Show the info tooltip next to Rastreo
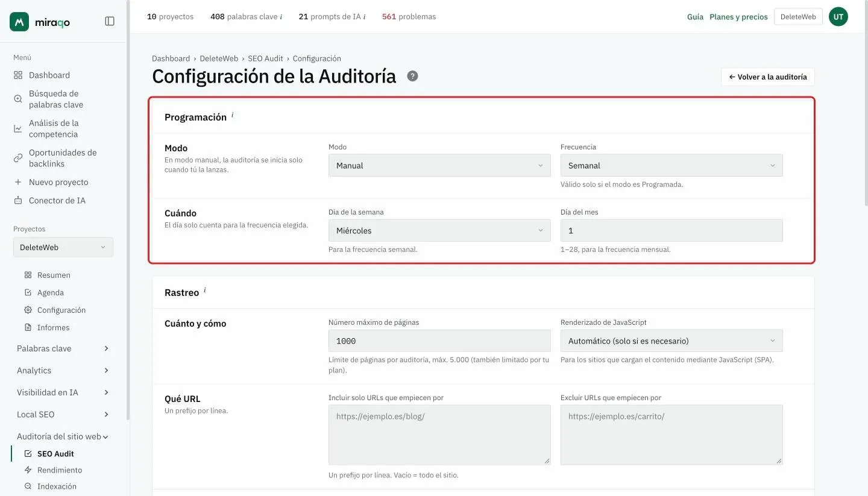868x496 pixels. click(205, 290)
